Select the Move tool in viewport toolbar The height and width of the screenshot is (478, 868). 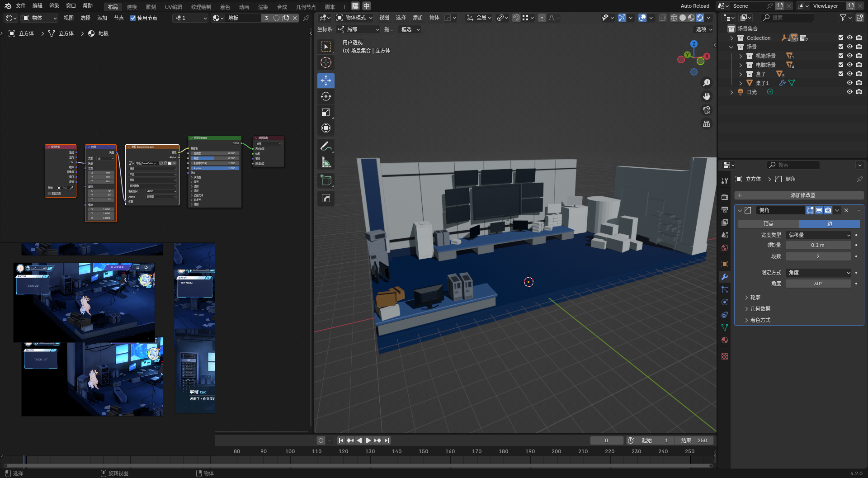coord(325,80)
